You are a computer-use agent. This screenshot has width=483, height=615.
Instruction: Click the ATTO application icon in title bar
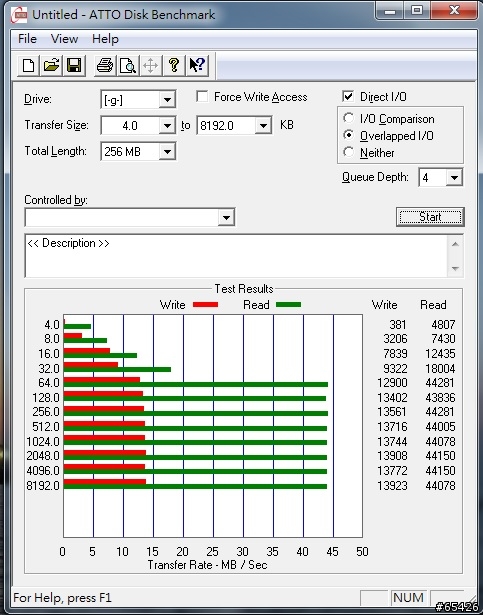(x=19, y=15)
